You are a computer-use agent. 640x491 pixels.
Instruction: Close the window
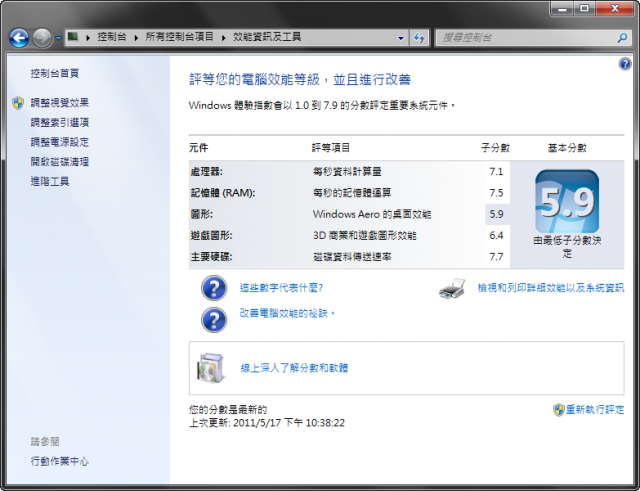[615, 9]
